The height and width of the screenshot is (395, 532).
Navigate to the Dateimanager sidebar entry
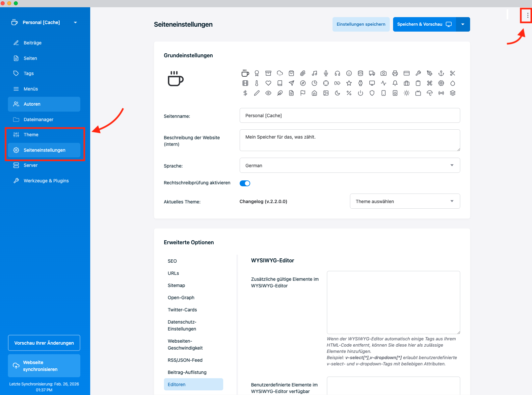(x=39, y=119)
